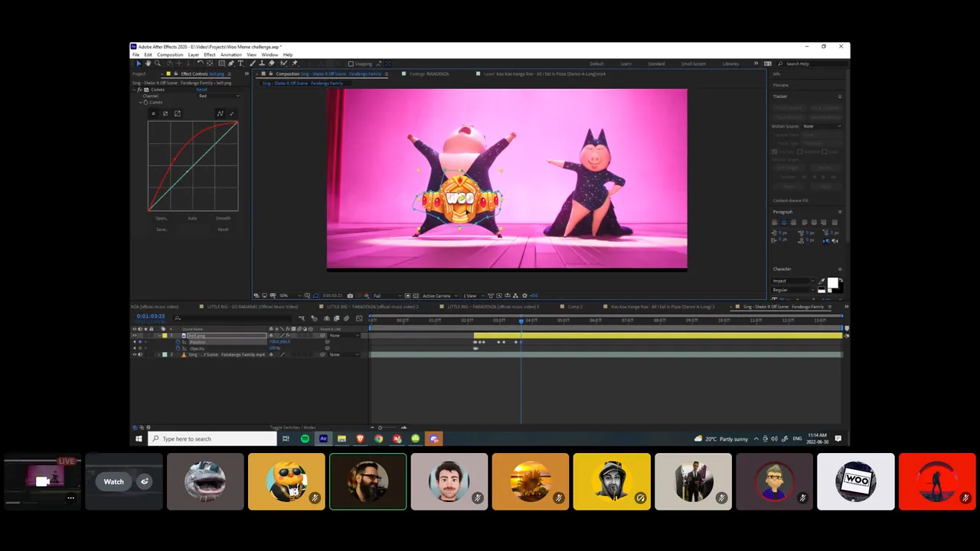Image resolution: width=980 pixels, height=551 pixels.
Task: Open Google Chrome from the taskbar
Action: (x=378, y=439)
